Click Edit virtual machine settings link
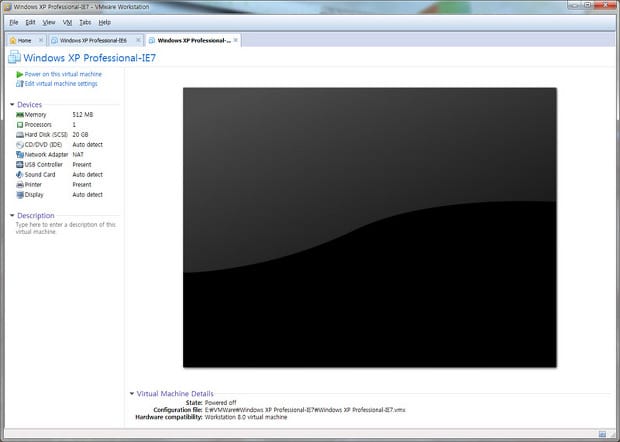The image size is (620, 442). [x=61, y=84]
